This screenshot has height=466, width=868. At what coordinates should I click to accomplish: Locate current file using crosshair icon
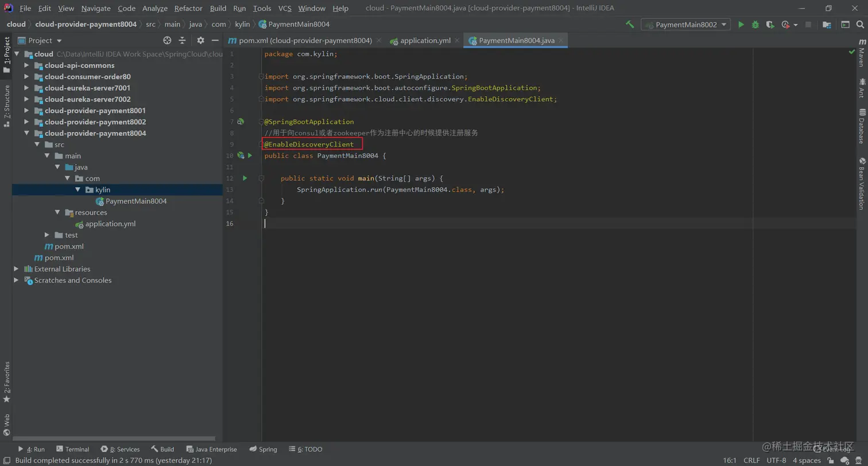(x=167, y=40)
